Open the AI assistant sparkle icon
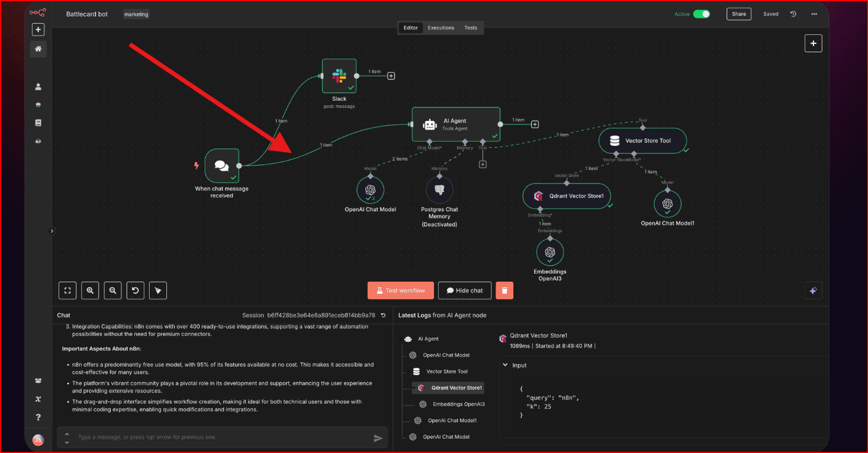The width and height of the screenshot is (868, 453). [813, 290]
